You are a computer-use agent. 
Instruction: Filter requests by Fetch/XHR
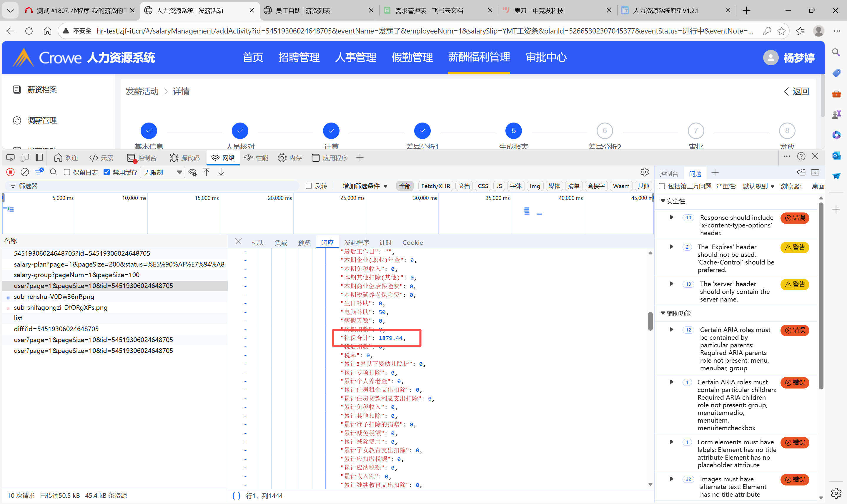pyautogui.click(x=435, y=186)
